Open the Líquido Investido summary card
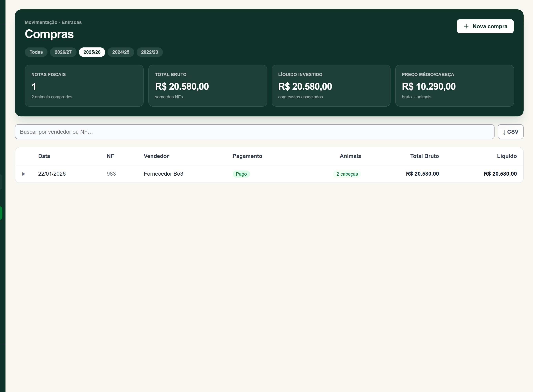This screenshot has height=392, width=533. point(331,86)
